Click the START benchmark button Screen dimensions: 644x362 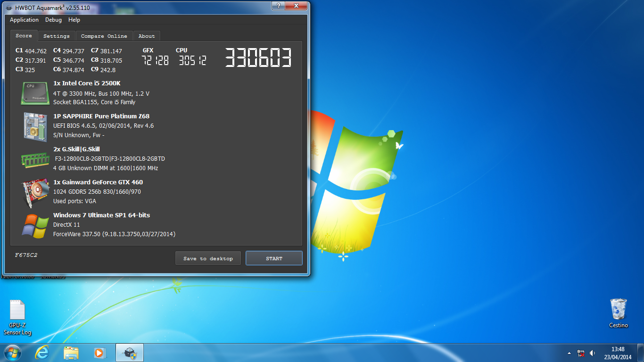click(x=274, y=258)
